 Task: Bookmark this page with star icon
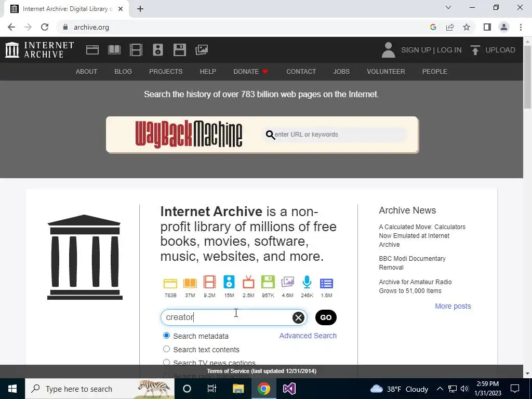(x=467, y=27)
